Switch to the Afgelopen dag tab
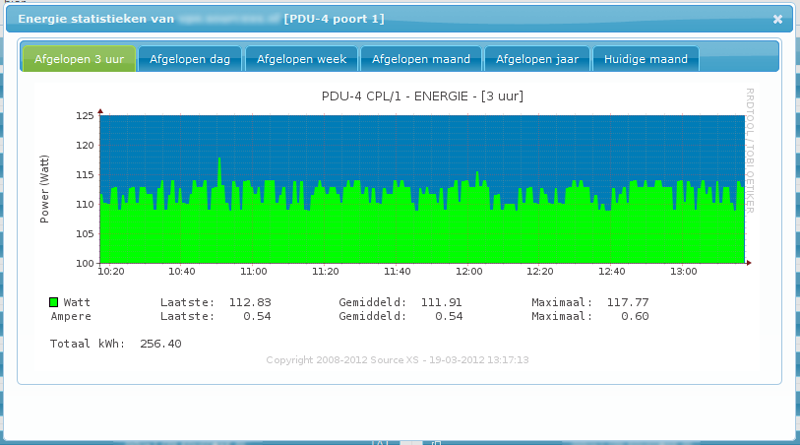The width and height of the screenshot is (800, 445). point(190,59)
